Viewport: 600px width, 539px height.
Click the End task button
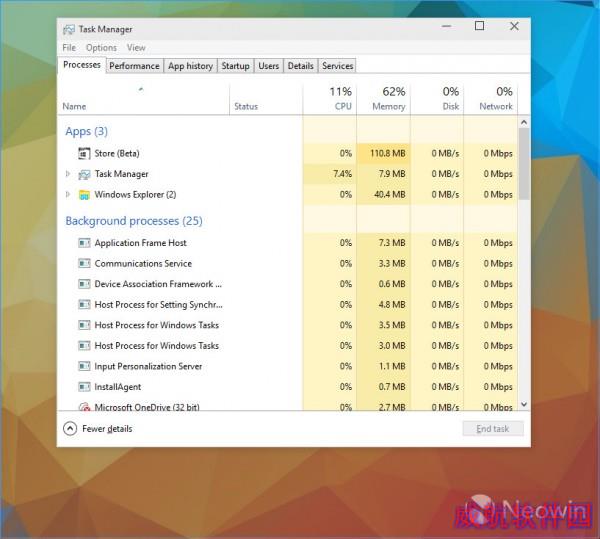[493, 429]
